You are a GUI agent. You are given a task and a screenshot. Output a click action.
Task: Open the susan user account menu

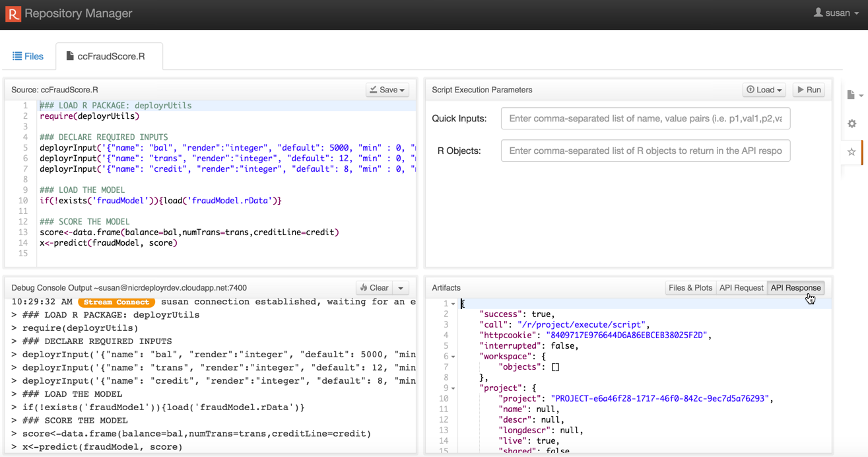pyautogui.click(x=836, y=13)
